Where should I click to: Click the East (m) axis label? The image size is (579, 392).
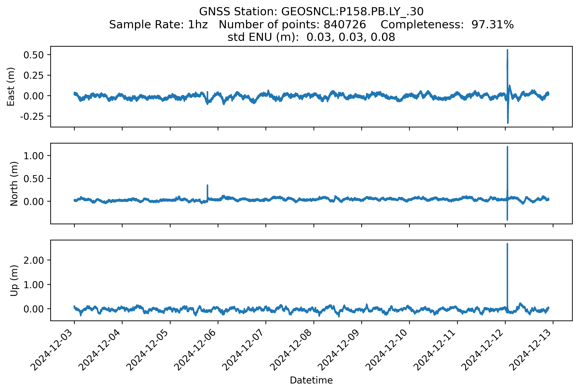pos(11,87)
